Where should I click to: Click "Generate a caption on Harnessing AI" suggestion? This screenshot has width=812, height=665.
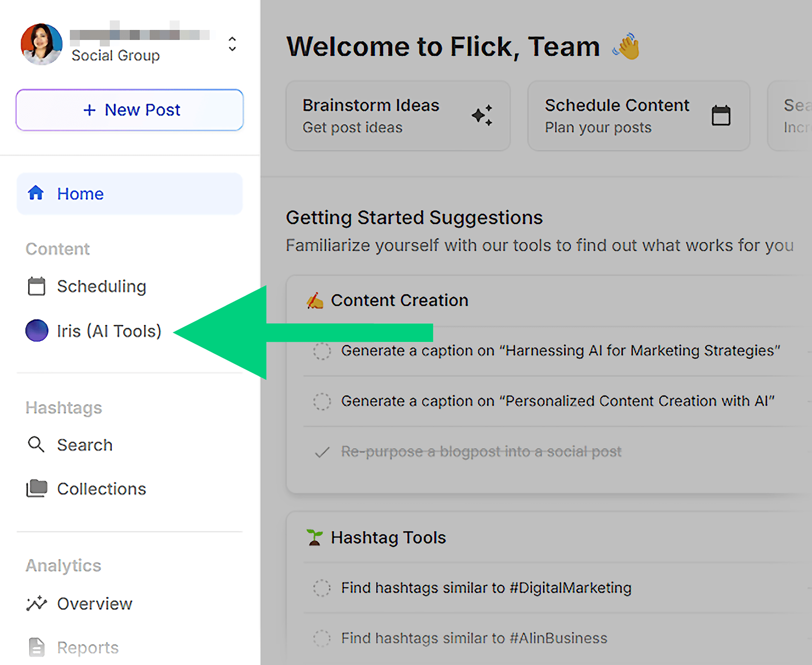[561, 351]
